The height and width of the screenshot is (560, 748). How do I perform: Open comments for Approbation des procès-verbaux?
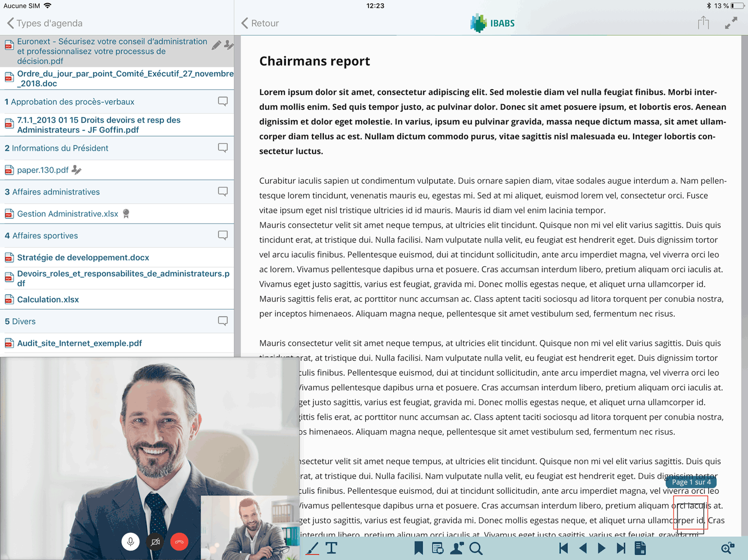point(223,101)
